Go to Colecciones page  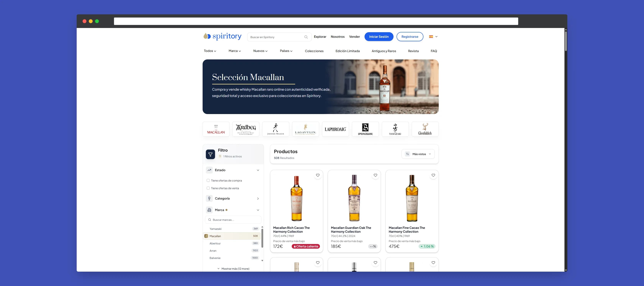coord(314,51)
